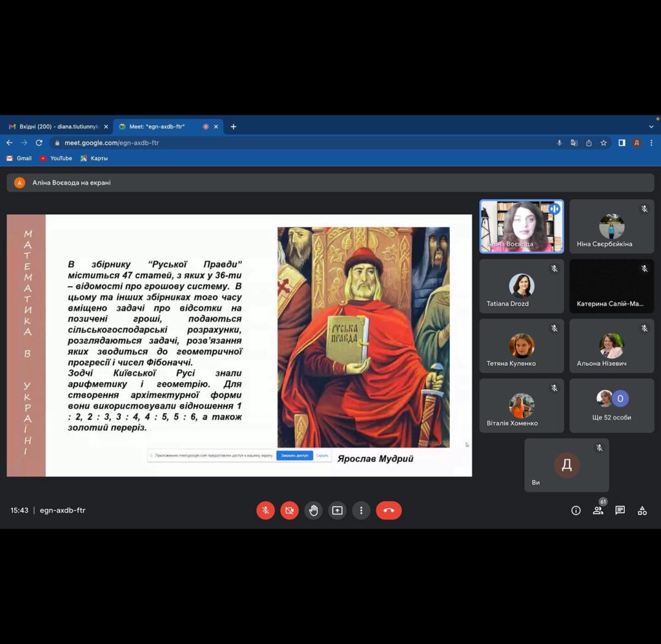Click the Ярослав Мудрий painting on slide
This screenshot has width=661, height=644.
[363, 337]
